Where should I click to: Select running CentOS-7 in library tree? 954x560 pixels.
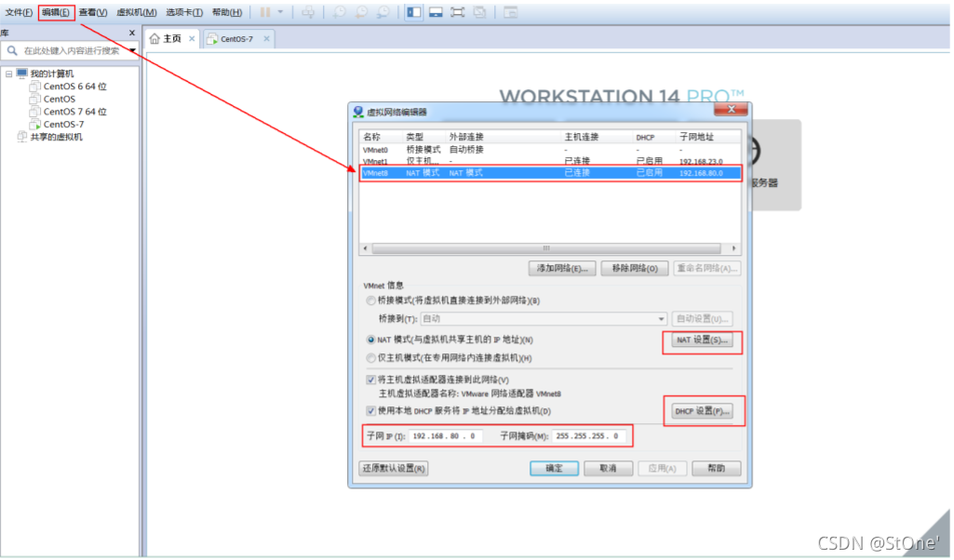(63, 125)
